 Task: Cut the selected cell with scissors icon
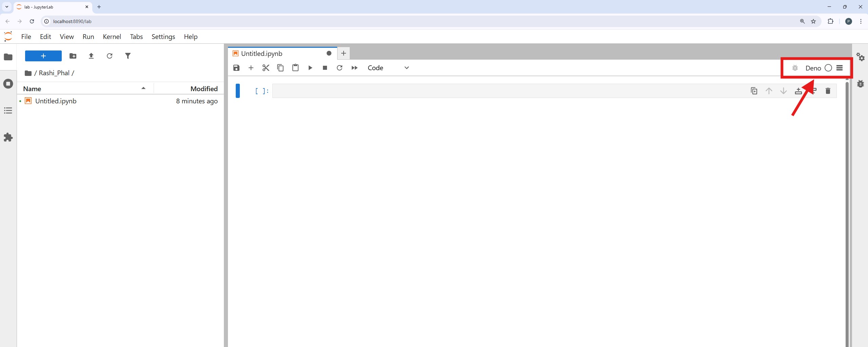tap(266, 68)
